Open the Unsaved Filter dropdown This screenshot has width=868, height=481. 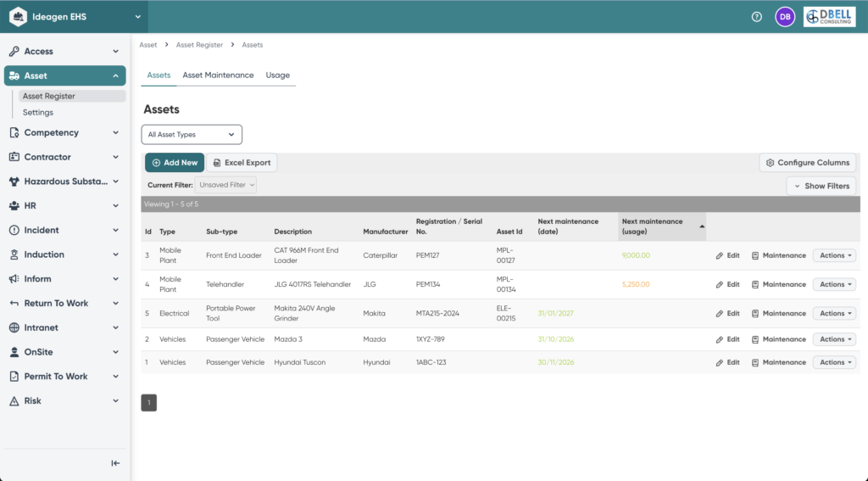coord(225,185)
